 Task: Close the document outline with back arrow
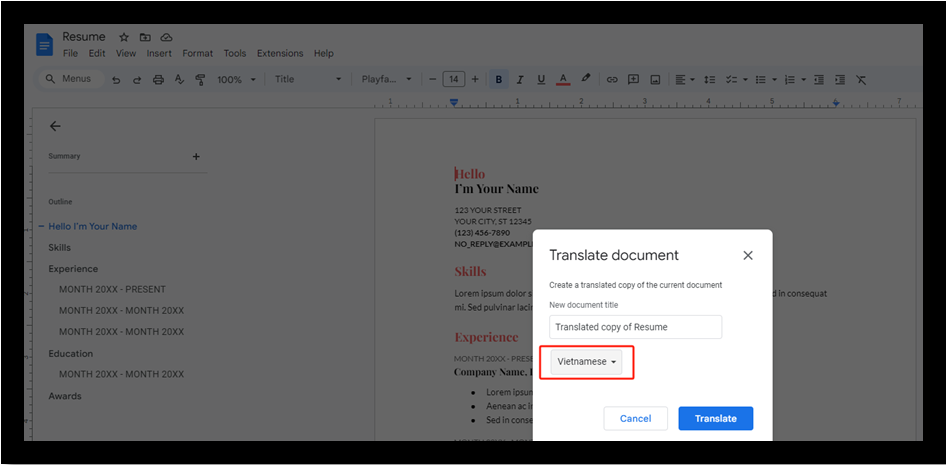(55, 126)
